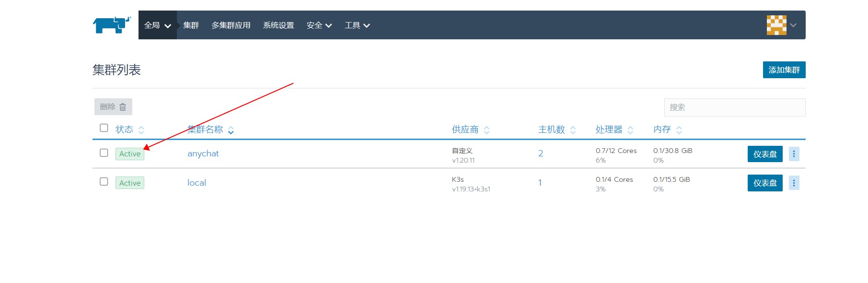
Task: Open the local cluster link
Action: pyautogui.click(x=197, y=183)
